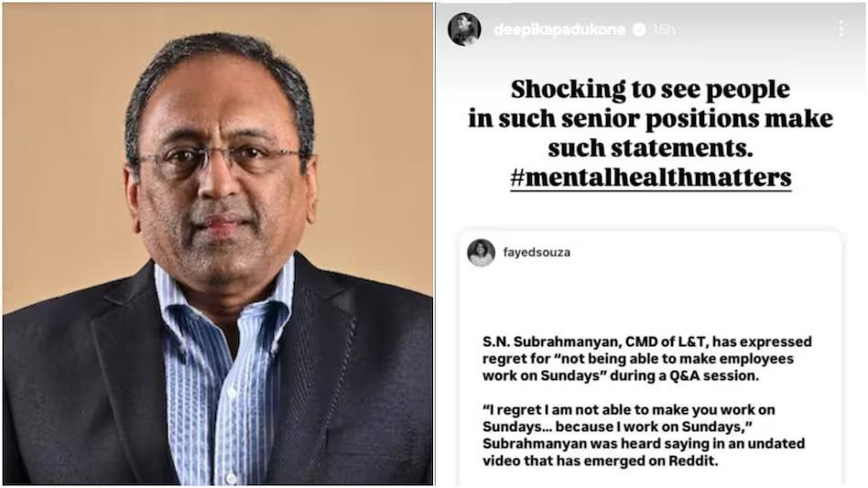Select the man's portrait photo

click(x=218, y=244)
